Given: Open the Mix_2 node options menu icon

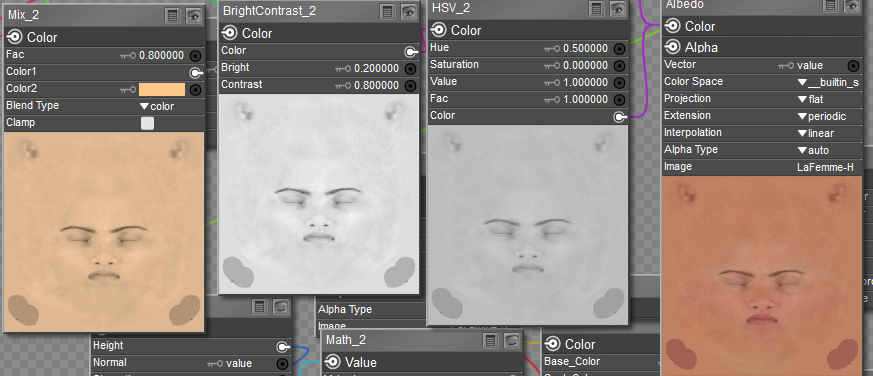Looking at the screenshot, I should click(x=173, y=15).
